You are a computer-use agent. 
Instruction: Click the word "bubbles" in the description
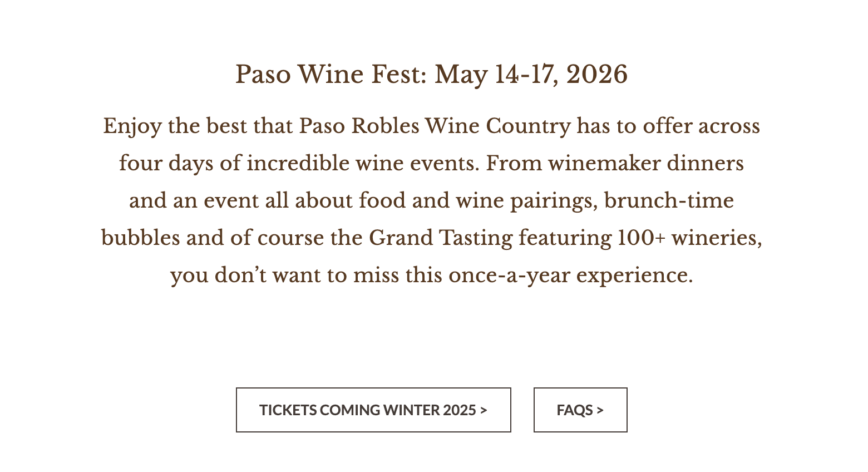point(141,238)
